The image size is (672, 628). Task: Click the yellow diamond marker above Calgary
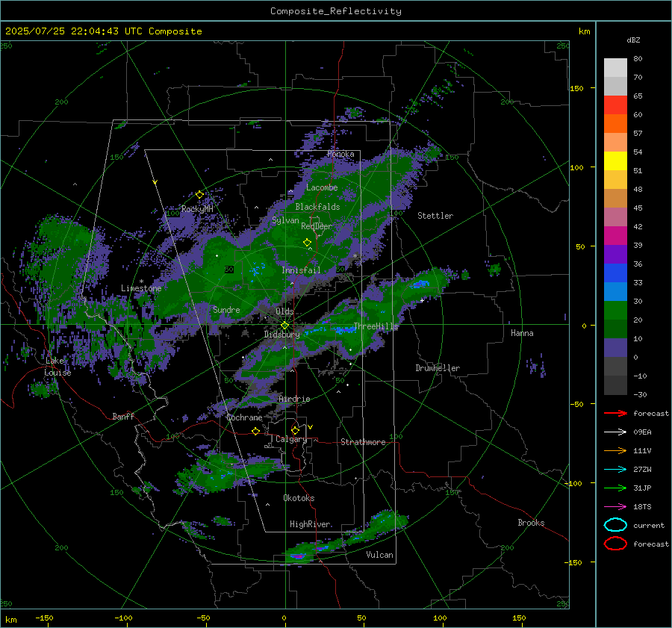coord(295,430)
